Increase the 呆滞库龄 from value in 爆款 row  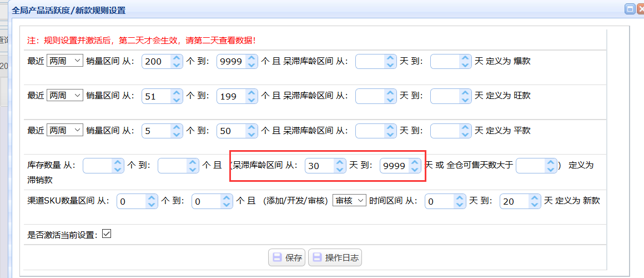point(391,58)
